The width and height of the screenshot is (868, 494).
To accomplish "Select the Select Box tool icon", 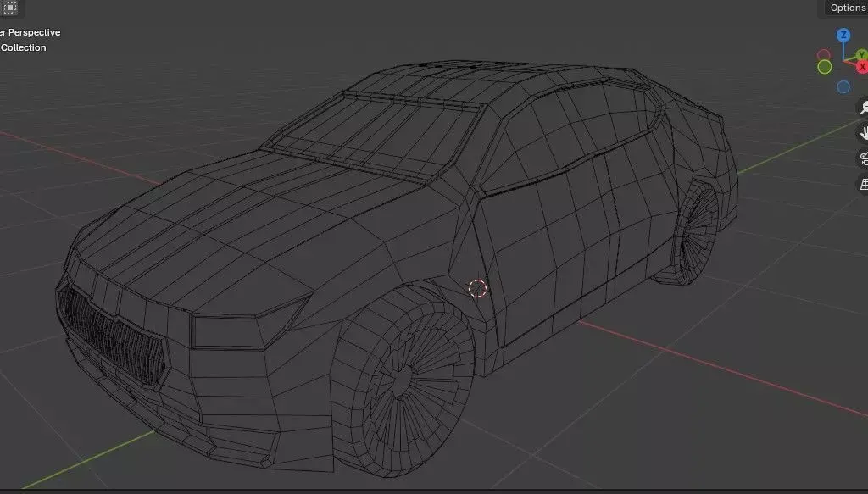I will [10, 7].
